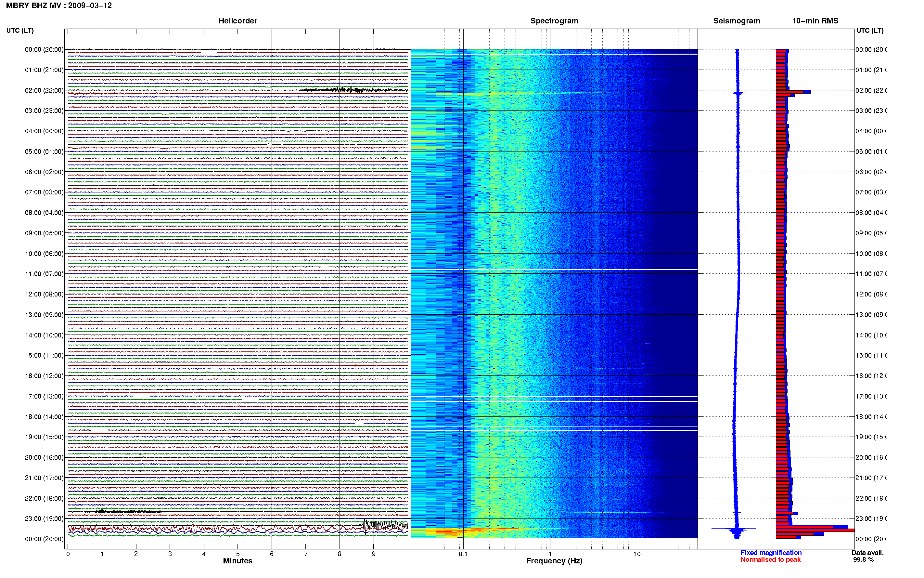Click the left '06:00 (02:00)' time label
This screenshot has height=578, width=924.
coord(44,172)
